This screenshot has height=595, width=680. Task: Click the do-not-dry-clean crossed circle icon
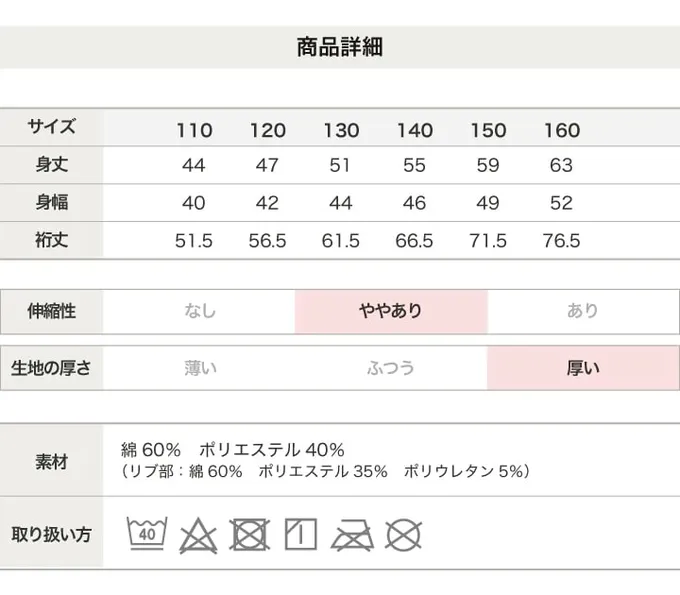click(x=403, y=534)
